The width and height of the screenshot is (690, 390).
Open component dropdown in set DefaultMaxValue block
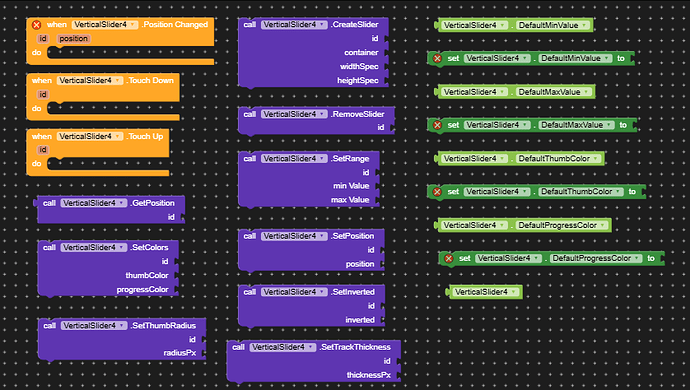click(x=497, y=125)
